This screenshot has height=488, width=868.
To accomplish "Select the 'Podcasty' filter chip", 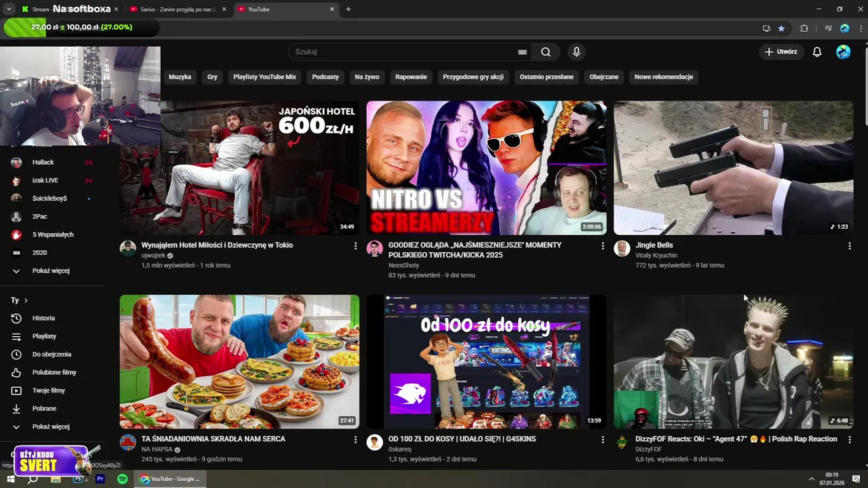I will pyautogui.click(x=325, y=77).
